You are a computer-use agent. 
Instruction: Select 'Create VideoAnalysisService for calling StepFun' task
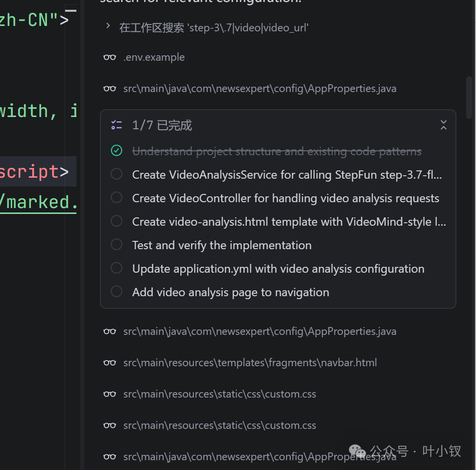click(x=287, y=175)
